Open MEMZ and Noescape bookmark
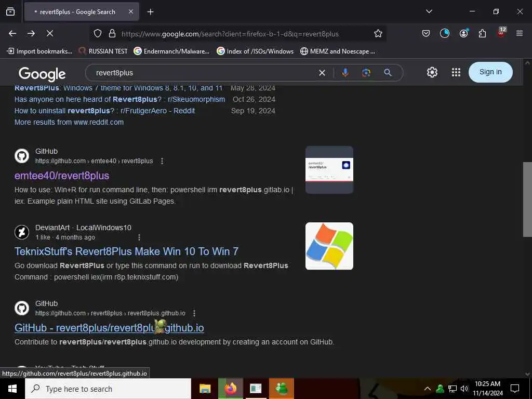Screen dimensions: 532x399 (x=338, y=51)
